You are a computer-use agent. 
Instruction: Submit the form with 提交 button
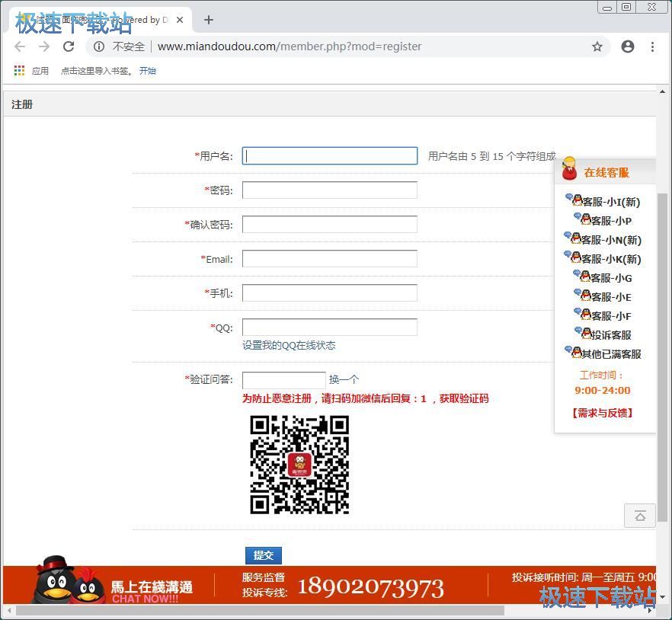(263, 555)
